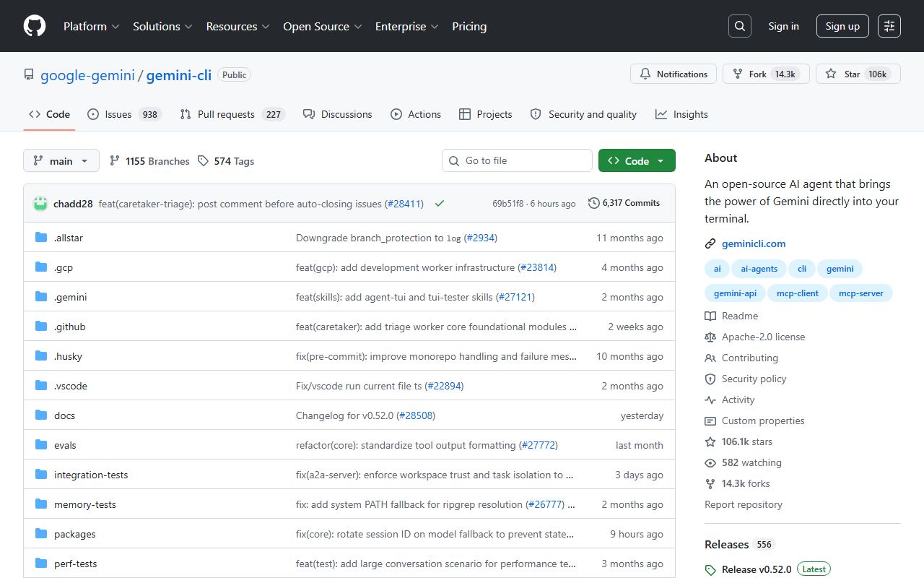Expand the Solutions menu
924x578 pixels.
pyautogui.click(x=162, y=26)
